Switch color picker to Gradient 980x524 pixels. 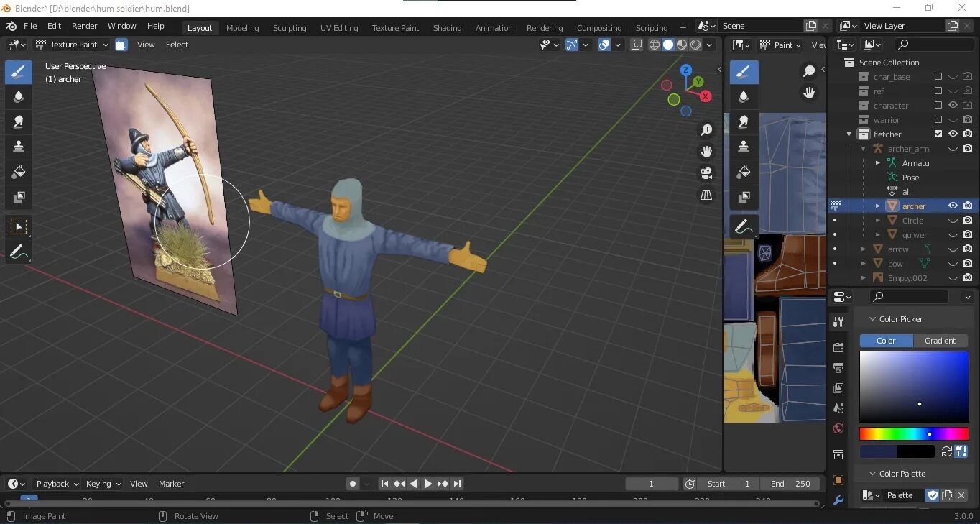pyautogui.click(x=940, y=341)
